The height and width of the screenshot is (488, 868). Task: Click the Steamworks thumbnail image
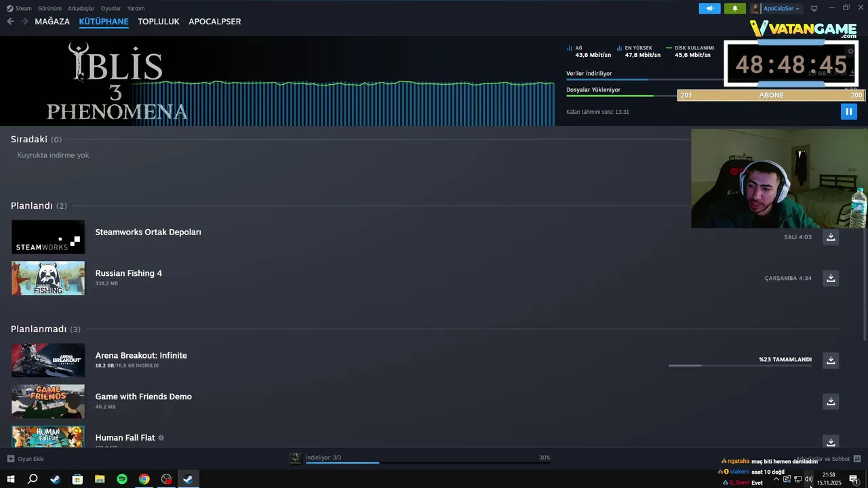(x=48, y=237)
